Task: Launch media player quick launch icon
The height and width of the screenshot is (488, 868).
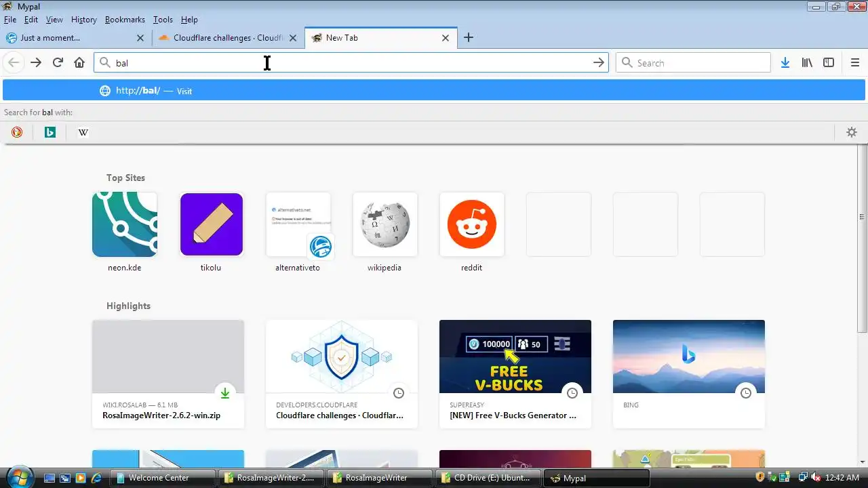Action: (81, 478)
